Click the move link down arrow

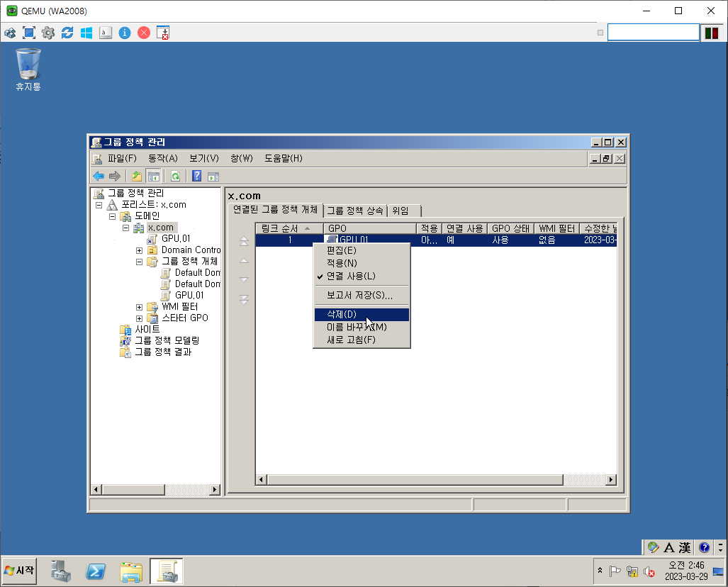tap(244, 279)
